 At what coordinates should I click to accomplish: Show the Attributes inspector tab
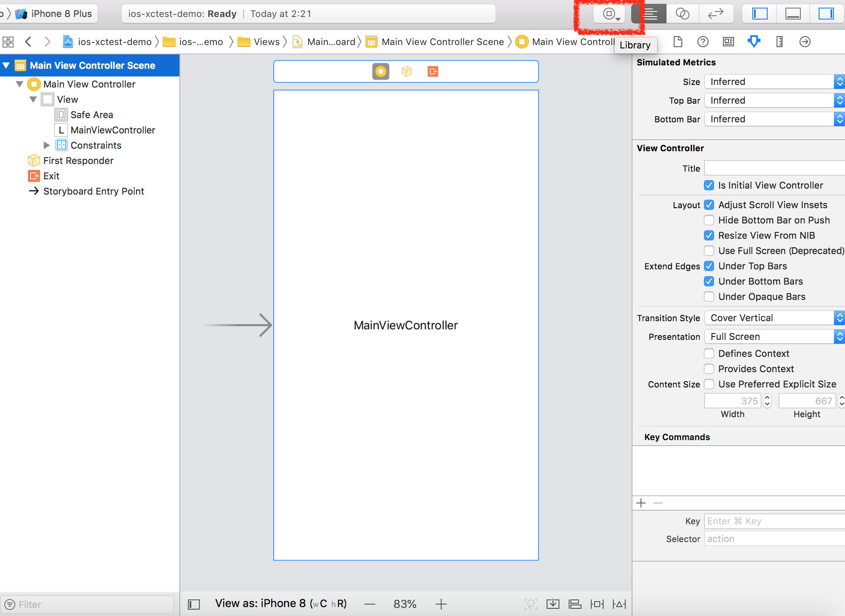coord(754,42)
